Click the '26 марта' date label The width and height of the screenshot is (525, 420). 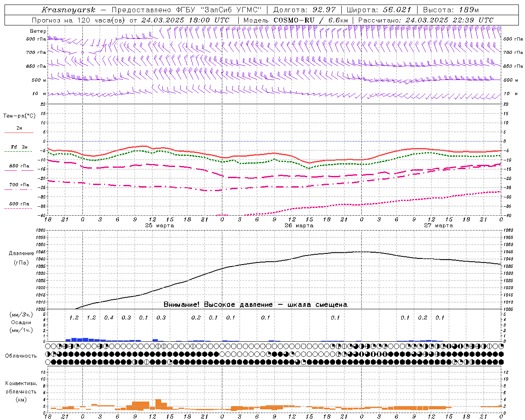click(x=299, y=226)
